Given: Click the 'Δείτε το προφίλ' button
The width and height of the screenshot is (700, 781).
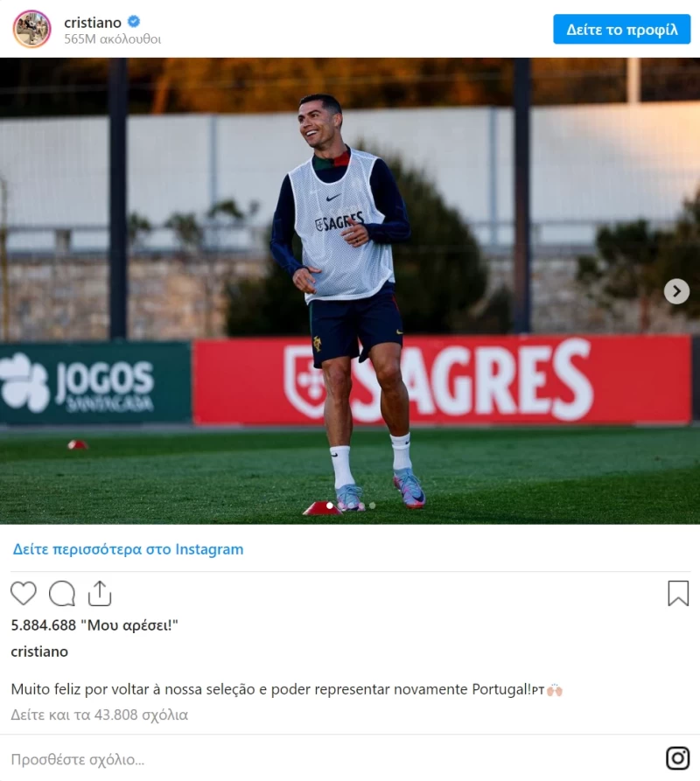Looking at the screenshot, I should [x=622, y=30].
